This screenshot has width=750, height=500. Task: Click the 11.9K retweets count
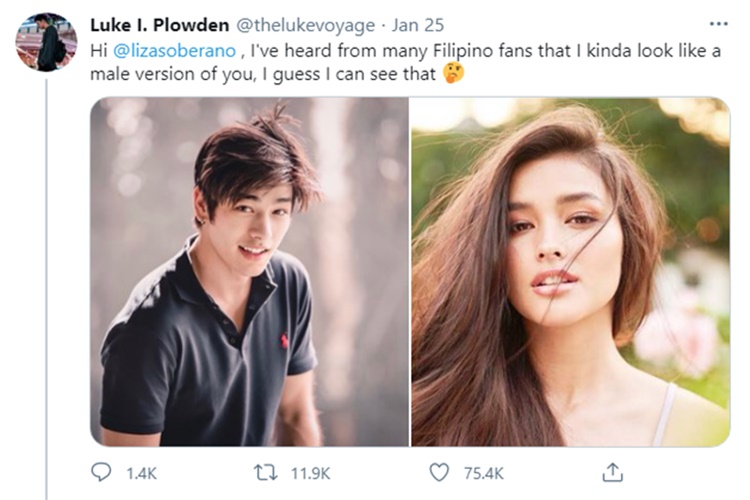(x=311, y=471)
